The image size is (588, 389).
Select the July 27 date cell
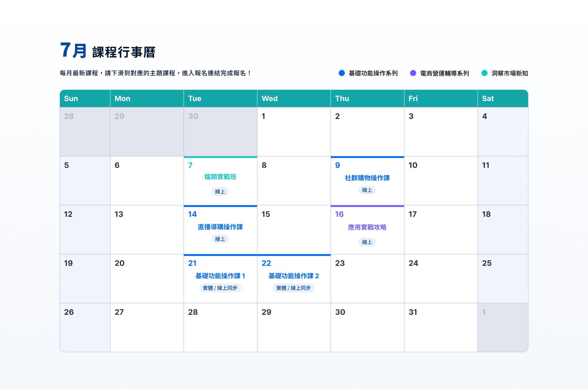coord(147,327)
